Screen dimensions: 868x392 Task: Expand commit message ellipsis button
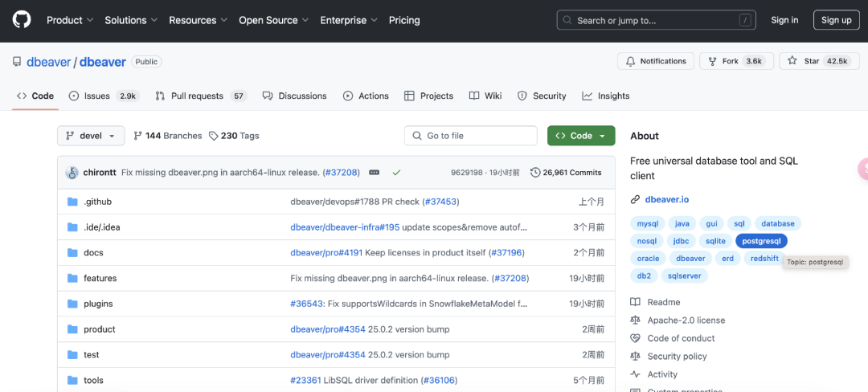click(375, 173)
